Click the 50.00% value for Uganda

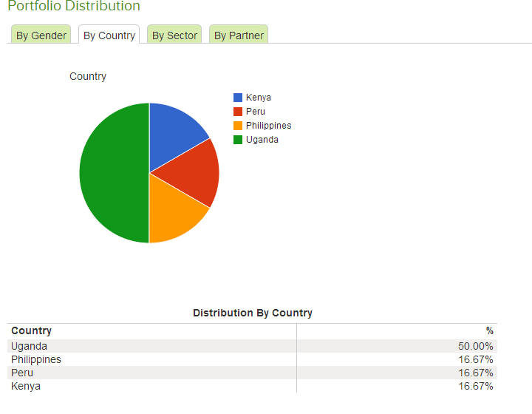point(475,346)
